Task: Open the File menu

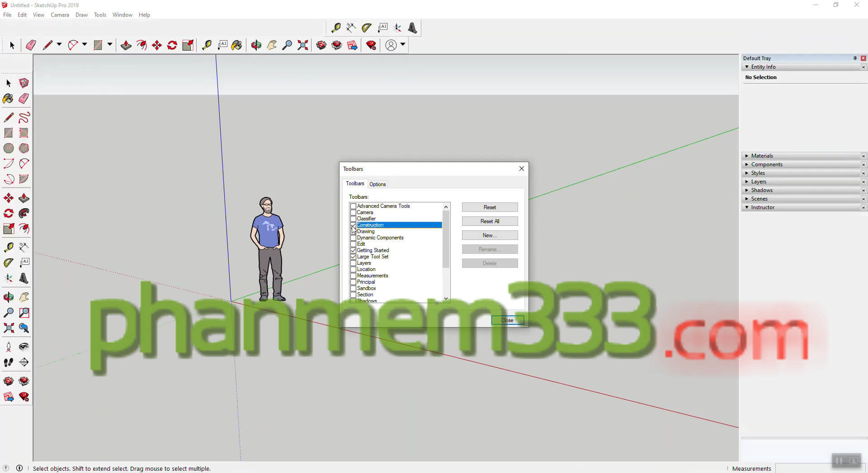Action: pyautogui.click(x=7, y=15)
